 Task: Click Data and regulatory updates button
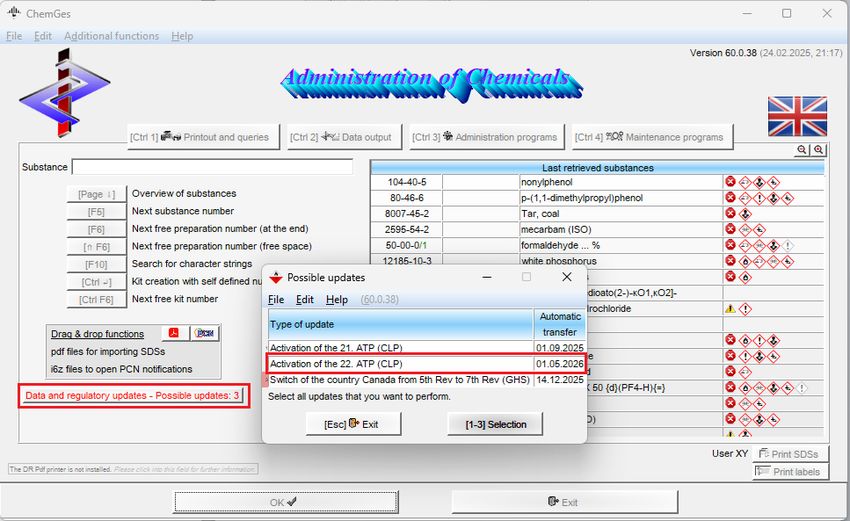point(133,396)
